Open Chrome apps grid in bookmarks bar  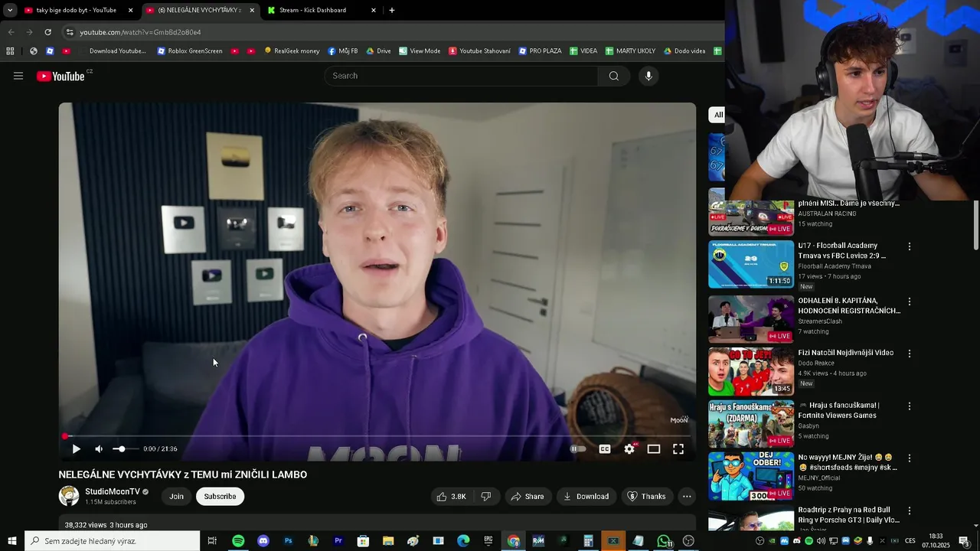click(10, 51)
